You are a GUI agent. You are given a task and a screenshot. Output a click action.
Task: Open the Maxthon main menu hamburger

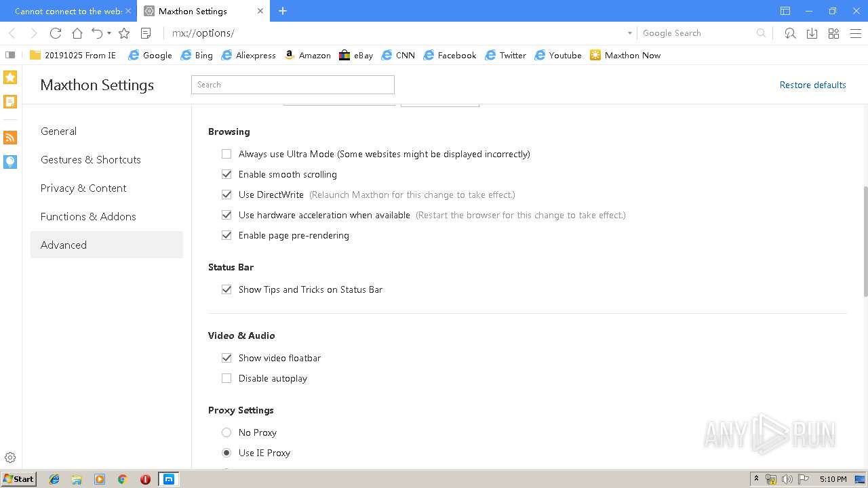pyautogui.click(x=855, y=33)
